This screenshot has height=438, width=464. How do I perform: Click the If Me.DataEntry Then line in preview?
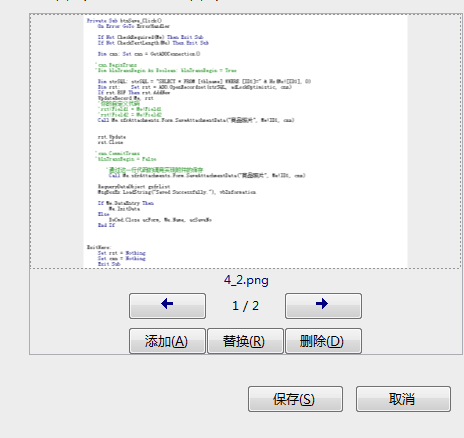126,203
